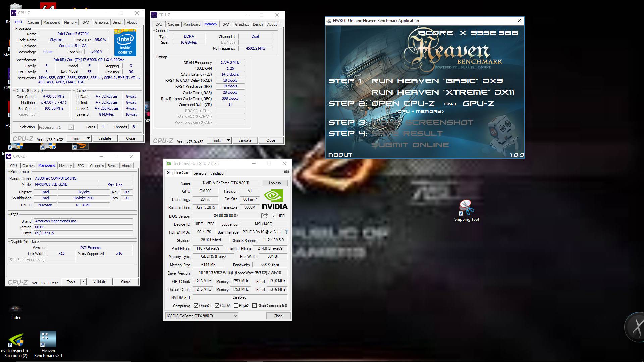Click Submit Online in HWBOT window
The image size is (644, 362).
(410, 145)
